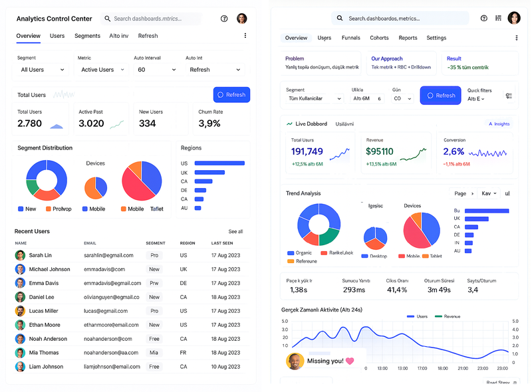Open the profile avatar in the left panel header
Viewport: 532px width, 392px height.
click(x=242, y=19)
